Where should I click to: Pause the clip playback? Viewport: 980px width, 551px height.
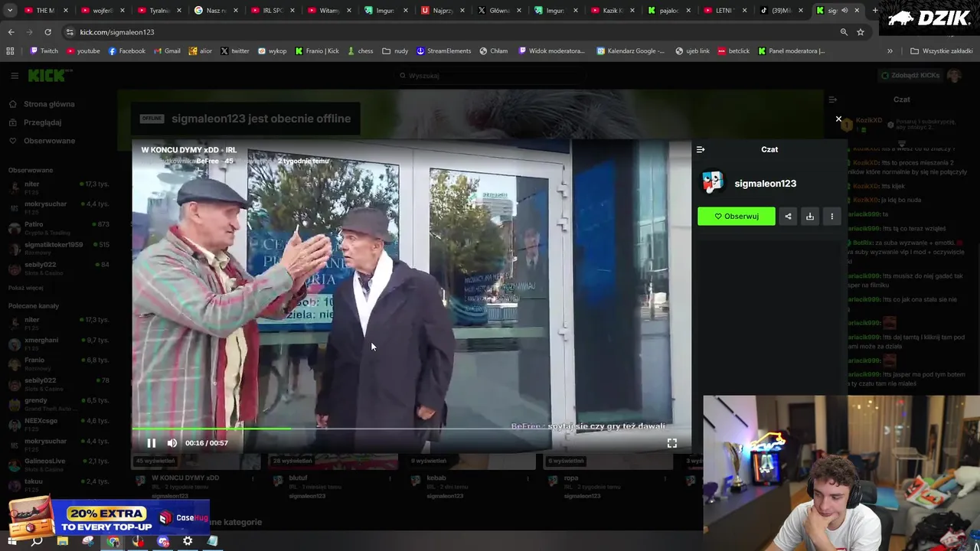tap(151, 443)
